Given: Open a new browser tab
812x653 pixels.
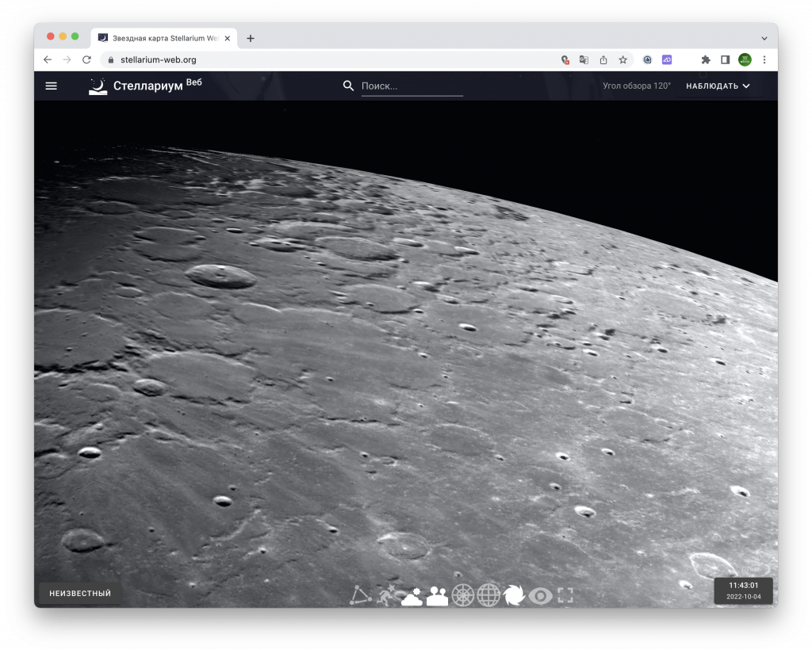Looking at the screenshot, I should (x=251, y=38).
